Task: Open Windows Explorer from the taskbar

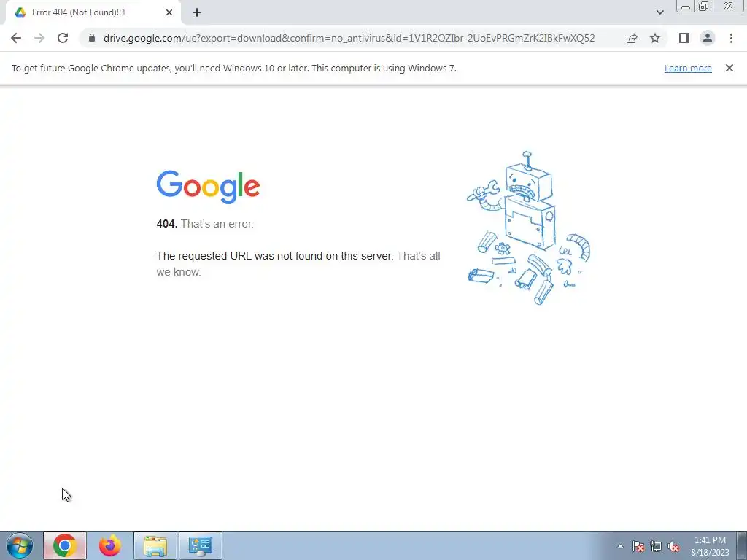Action: point(155,545)
